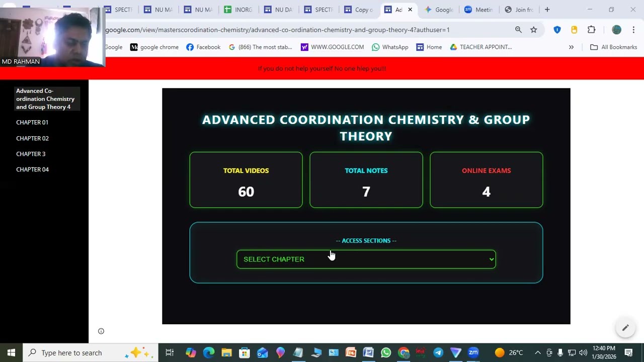Open the TEACHER APPOINT... bookmark
Viewport: 644px width, 362px height.
[x=481, y=47]
